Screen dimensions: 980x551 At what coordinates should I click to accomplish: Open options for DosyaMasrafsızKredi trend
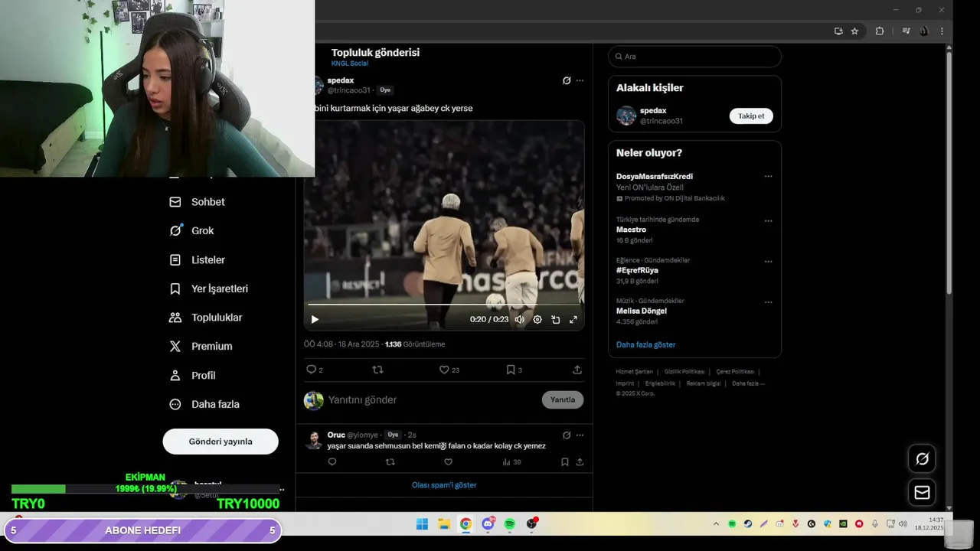[768, 177]
